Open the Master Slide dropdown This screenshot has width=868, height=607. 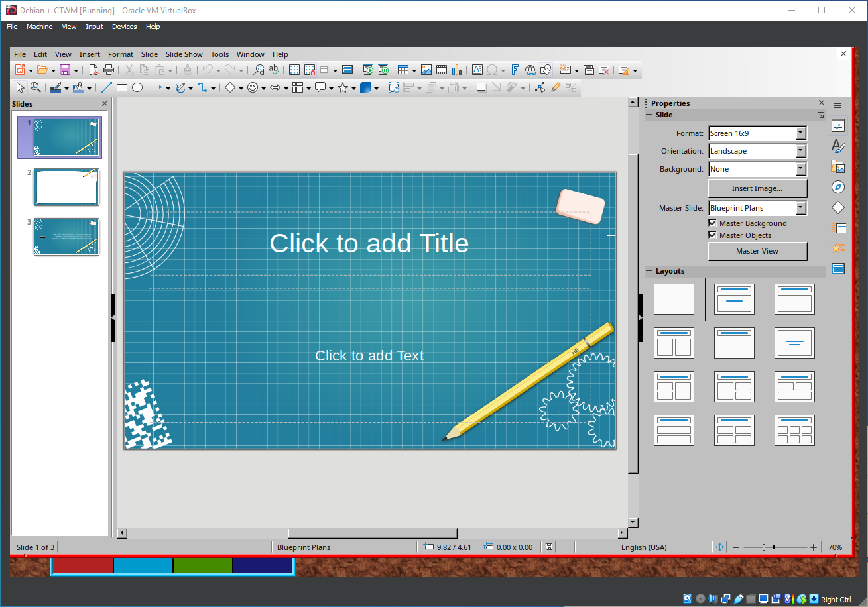point(801,208)
